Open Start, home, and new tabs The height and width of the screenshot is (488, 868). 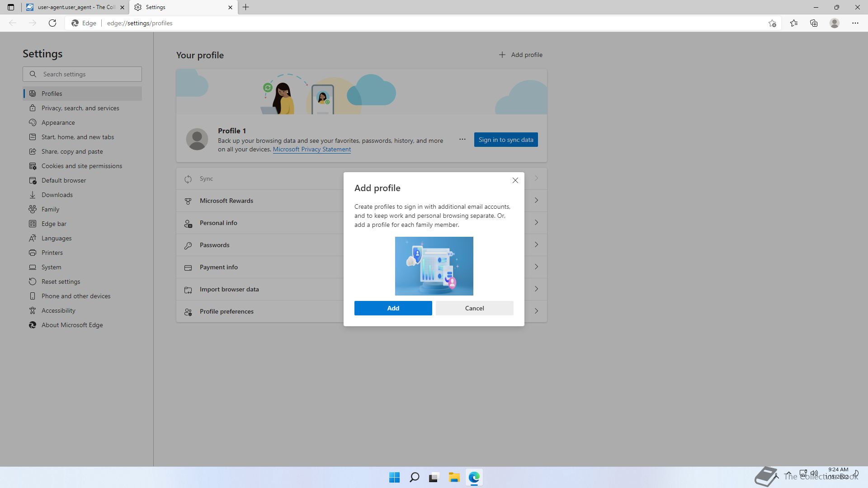coord(82,137)
